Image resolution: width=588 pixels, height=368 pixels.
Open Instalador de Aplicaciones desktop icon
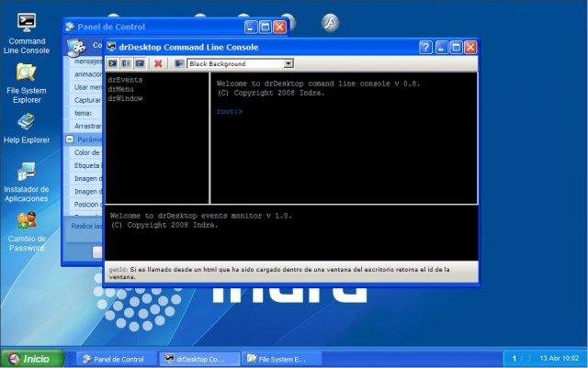(x=27, y=182)
